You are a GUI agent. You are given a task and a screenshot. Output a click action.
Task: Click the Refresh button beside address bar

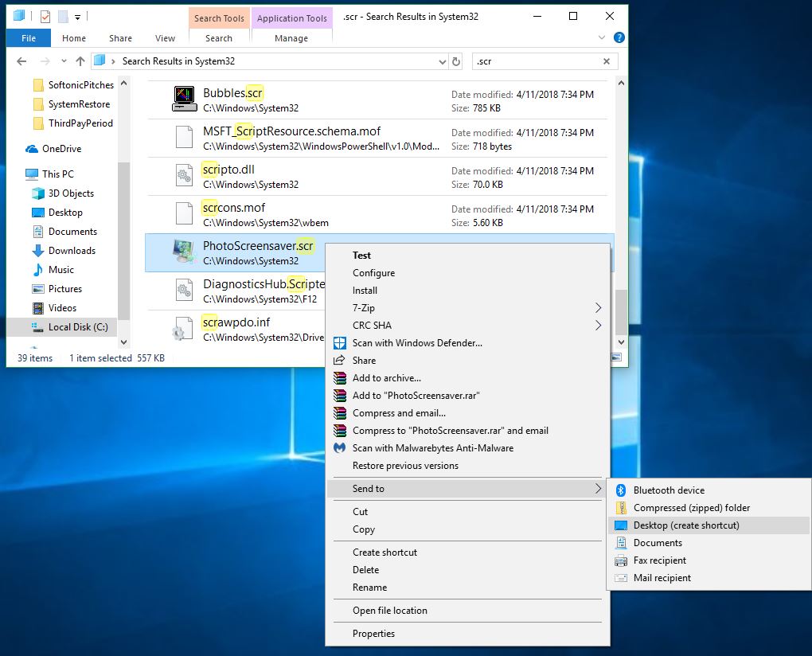click(456, 61)
